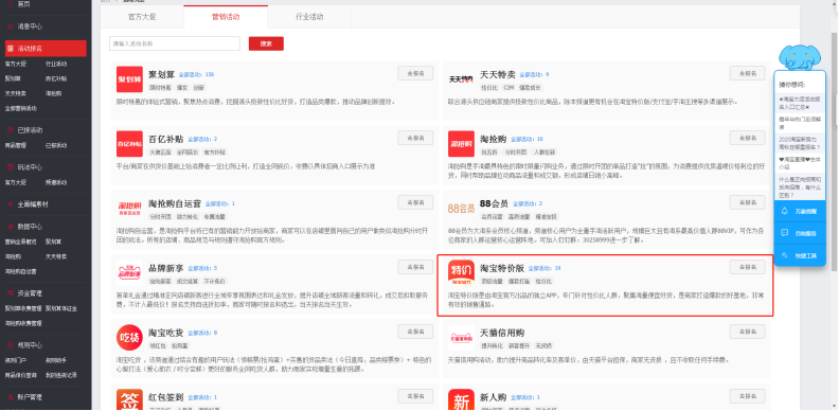Click the 88会员 logo

(x=461, y=208)
